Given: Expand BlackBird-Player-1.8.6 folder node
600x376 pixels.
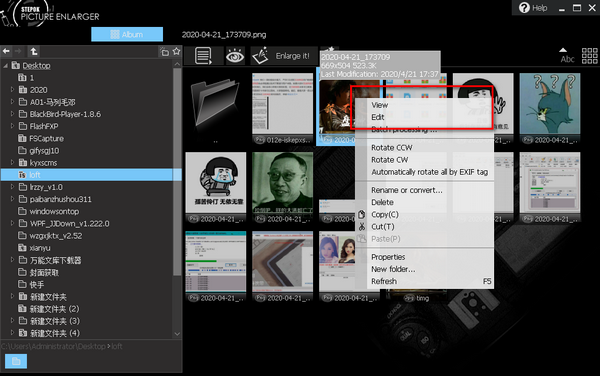Looking at the screenshot, I should click(x=12, y=114).
